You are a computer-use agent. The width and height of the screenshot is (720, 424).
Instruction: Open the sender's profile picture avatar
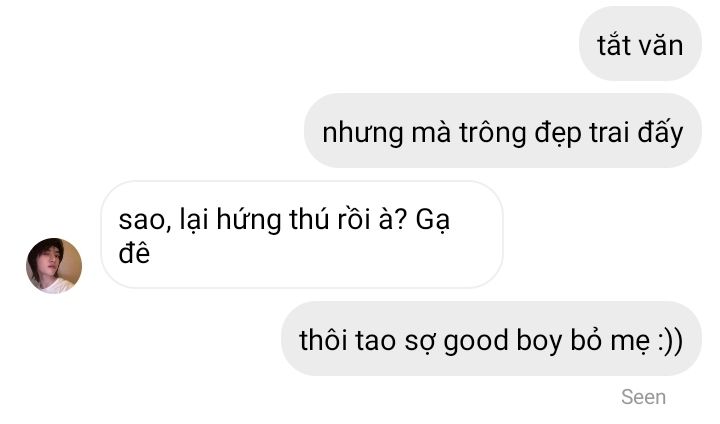pos(54,266)
